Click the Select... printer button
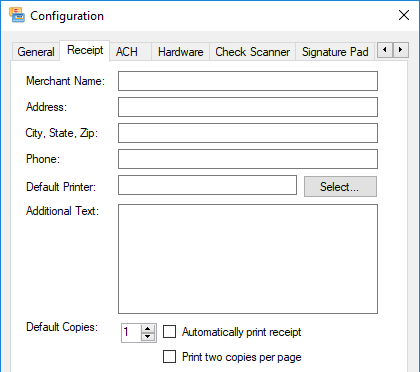Viewport: 420px width, 372px height. pyautogui.click(x=340, y=187)
